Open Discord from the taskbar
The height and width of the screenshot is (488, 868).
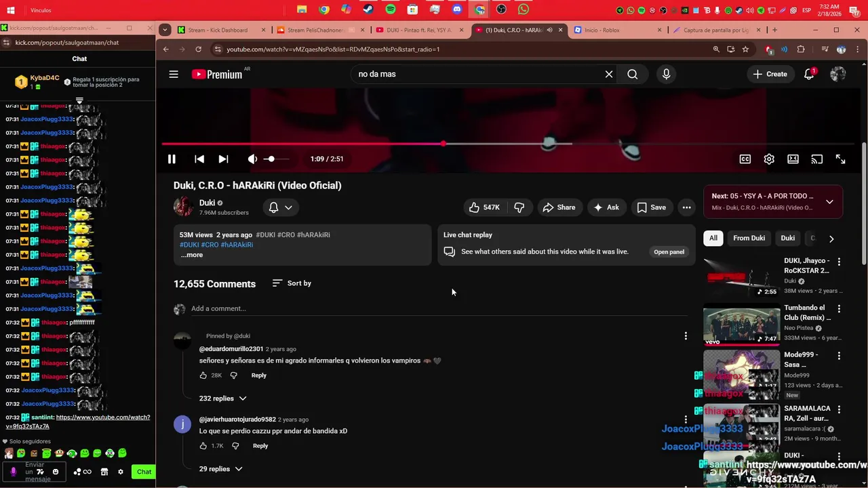(457, 9)
